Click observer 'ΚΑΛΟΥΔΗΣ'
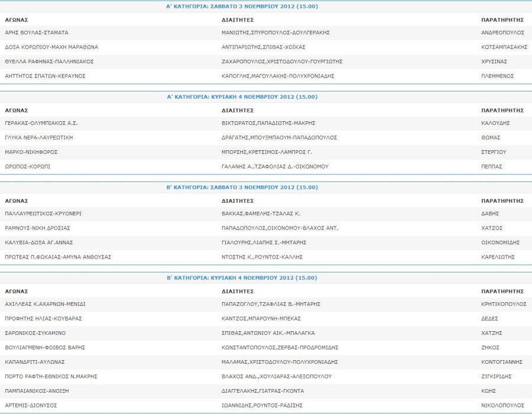This screenshot has height=414, width=532. click(x=495, y=123)
